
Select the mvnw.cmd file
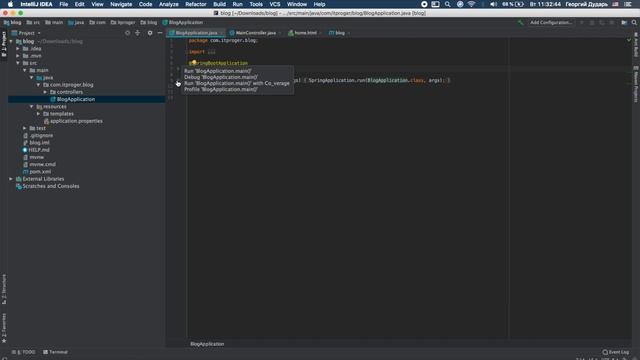[42, 164]
